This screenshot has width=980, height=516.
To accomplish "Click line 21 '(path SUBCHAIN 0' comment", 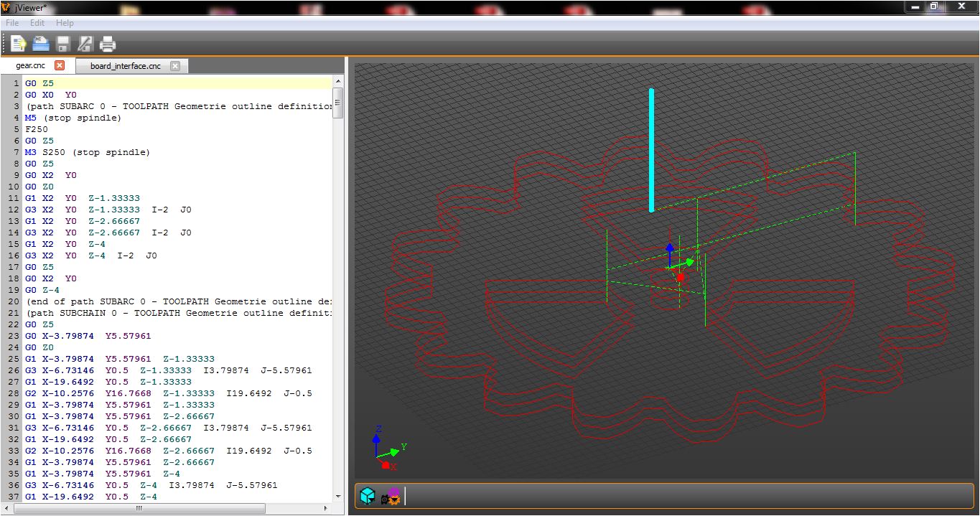I will pyautogui.click(x=179, y=313).
